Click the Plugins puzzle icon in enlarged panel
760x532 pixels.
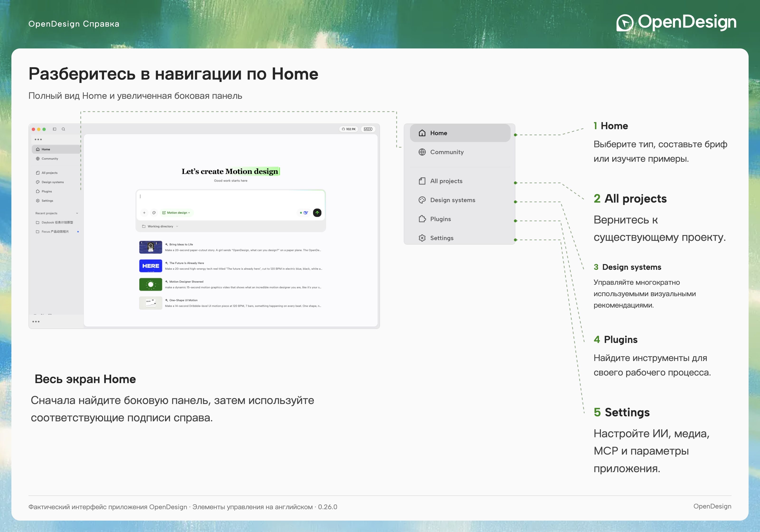(422, 219)
